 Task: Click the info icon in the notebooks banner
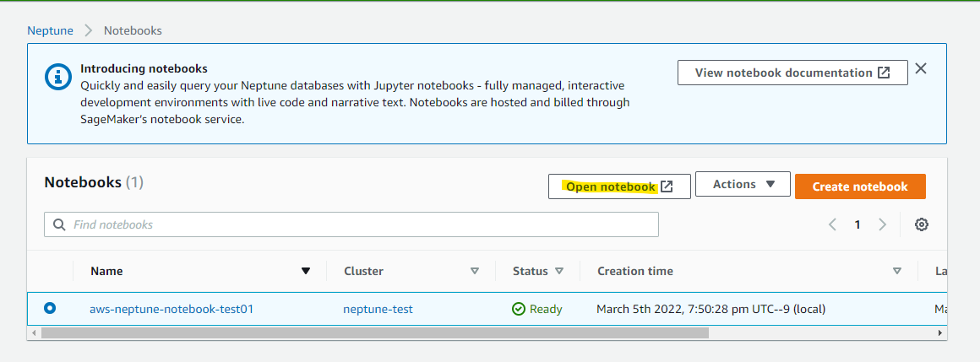(58, 77)
